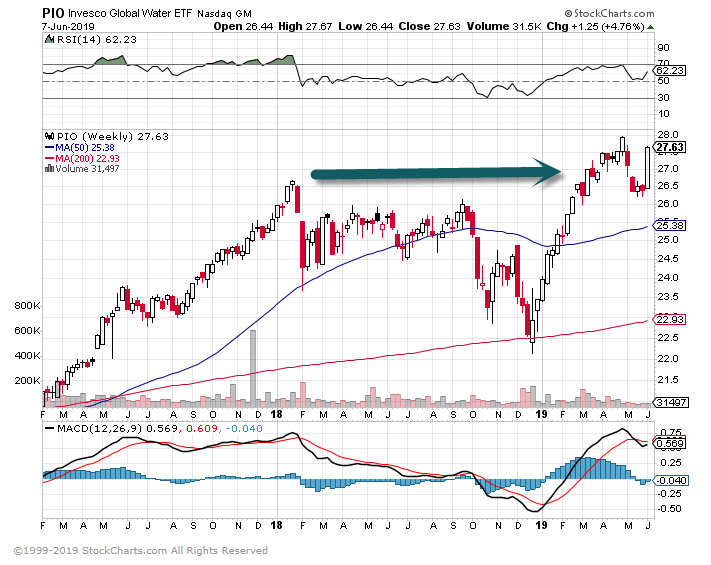Click the blue MA(50) 25.38 legend entry
The image size is (711, 565).
(80, 147)
